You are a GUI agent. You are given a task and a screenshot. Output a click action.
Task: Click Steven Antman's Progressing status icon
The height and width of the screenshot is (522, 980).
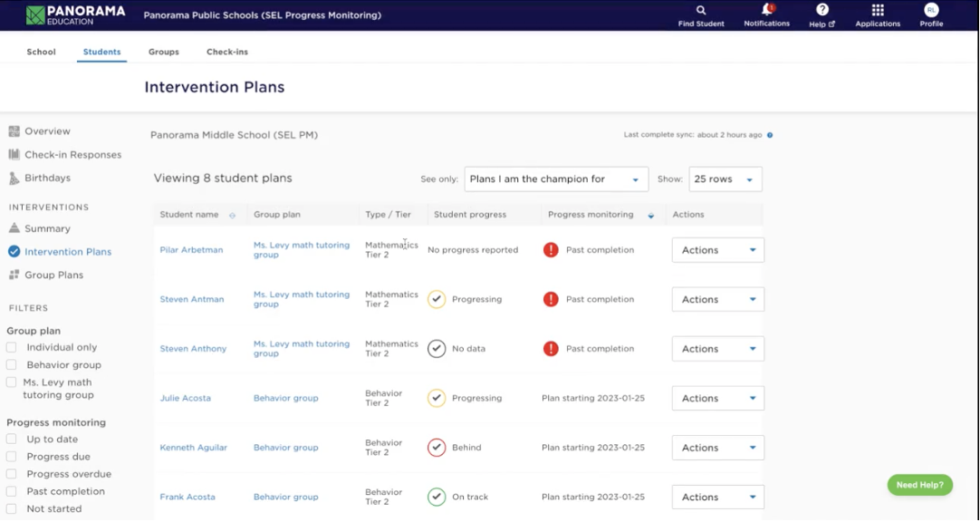tap(437, 299)
